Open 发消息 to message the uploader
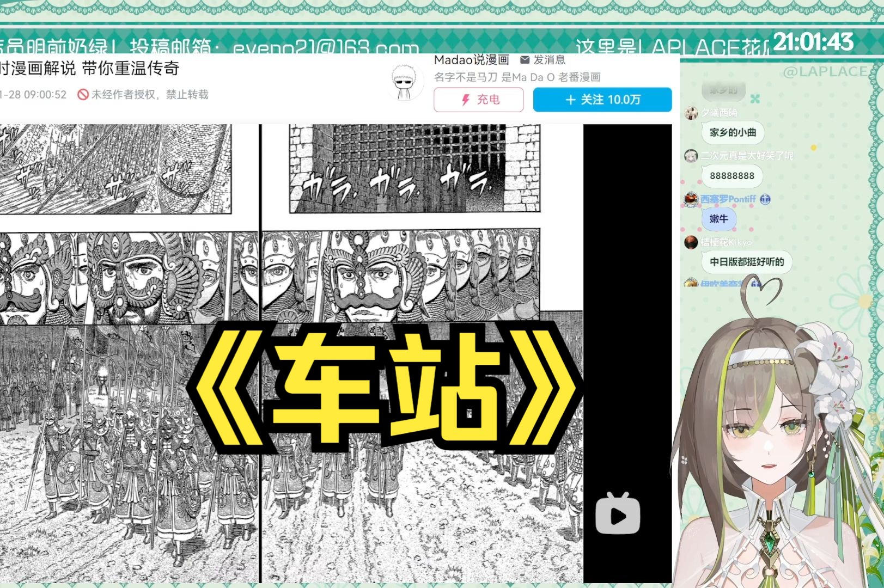 [549, 60]
